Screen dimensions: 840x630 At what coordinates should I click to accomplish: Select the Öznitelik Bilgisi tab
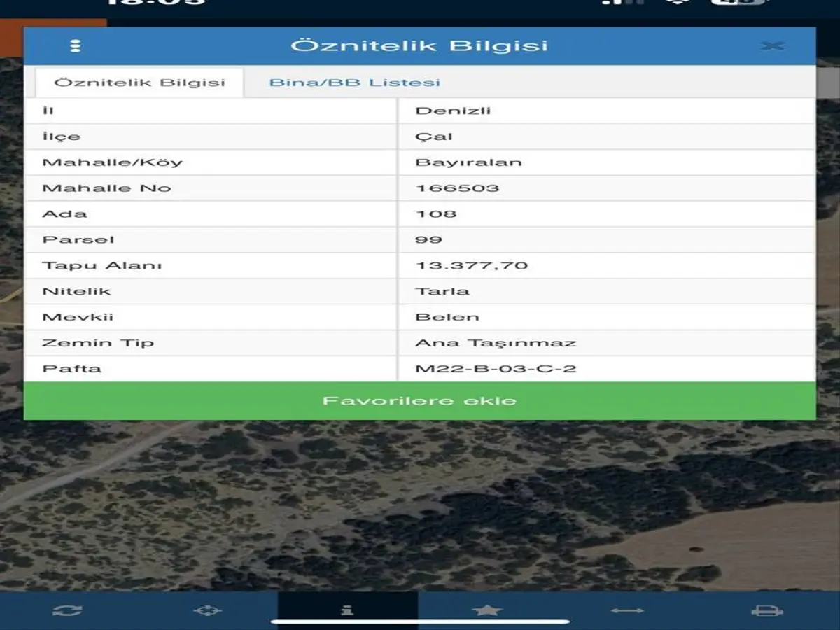coord(139,83)
